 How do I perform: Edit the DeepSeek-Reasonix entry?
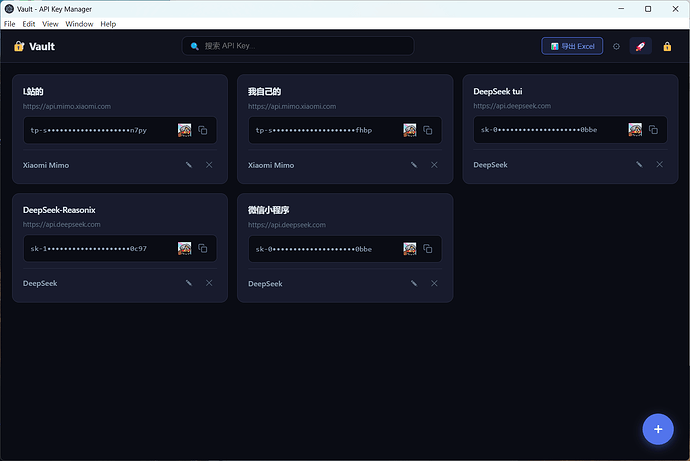189,283
